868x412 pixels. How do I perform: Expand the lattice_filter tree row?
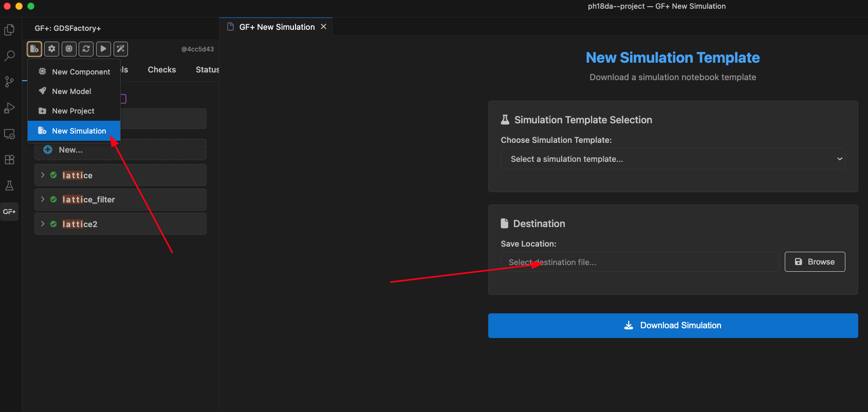(43, 199)
